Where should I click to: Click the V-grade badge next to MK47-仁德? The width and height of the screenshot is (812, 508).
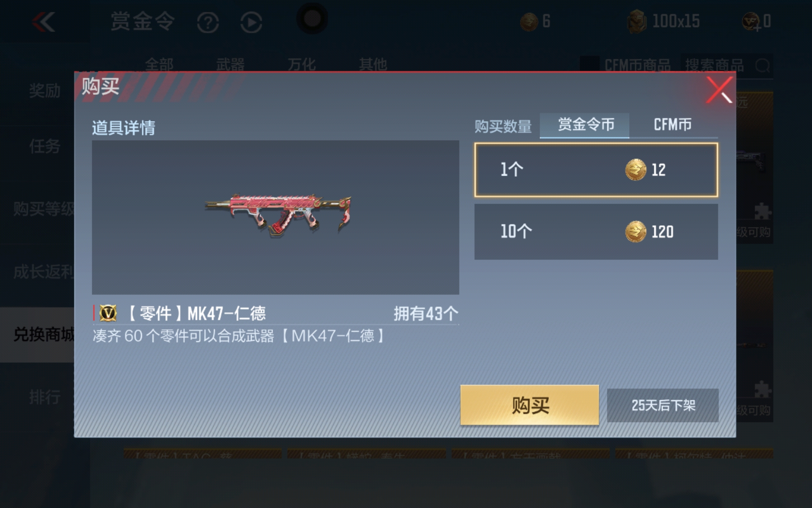tap(108, 313)
